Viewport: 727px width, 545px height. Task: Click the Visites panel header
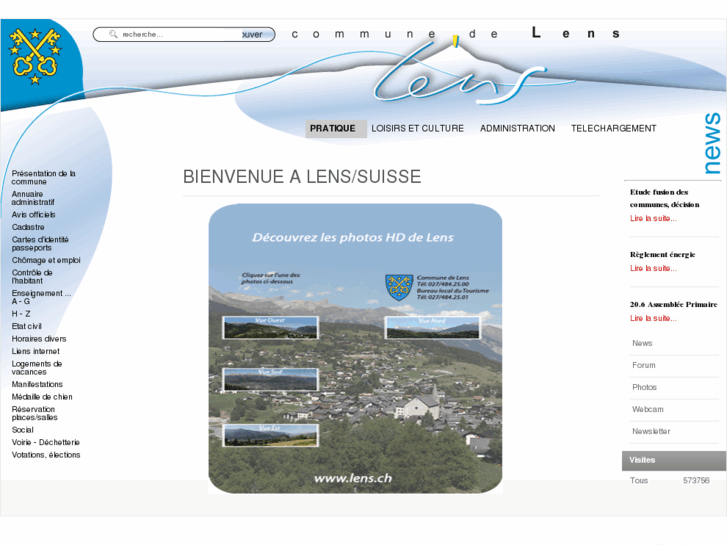coord(674,461)
